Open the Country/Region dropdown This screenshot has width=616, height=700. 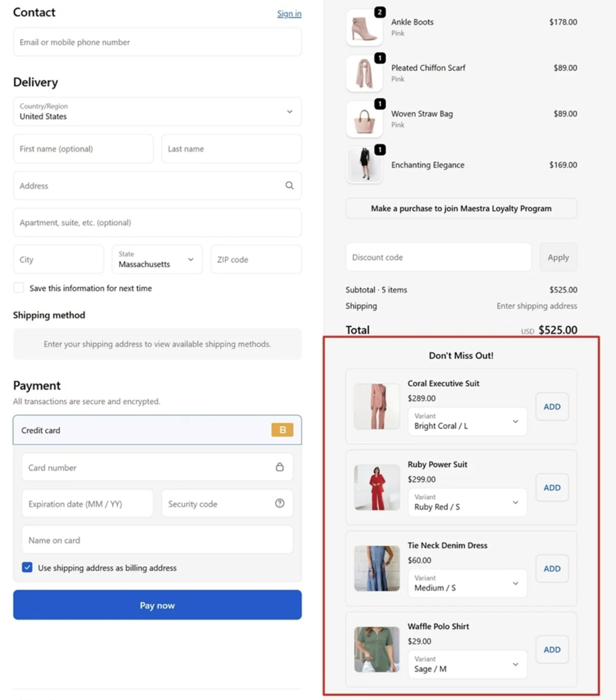point(157,112)
